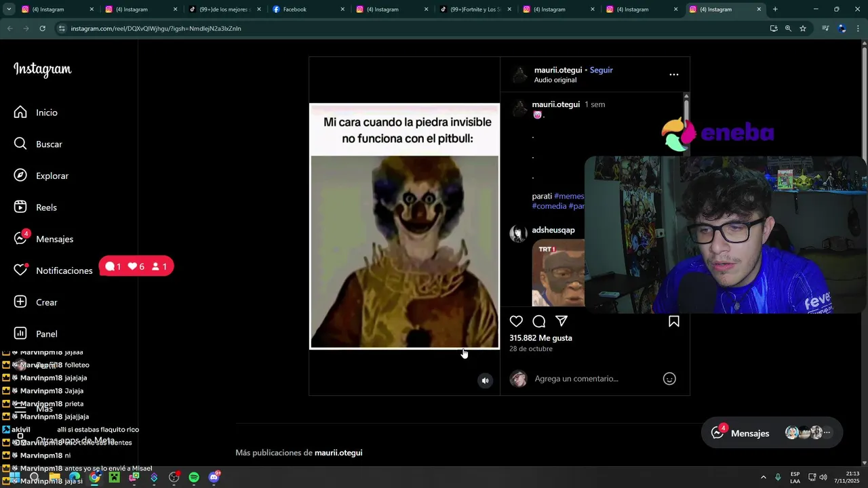Screen dimensions: 868x488
Task: Go forward in browser history
Action: (x=26, y=28)
